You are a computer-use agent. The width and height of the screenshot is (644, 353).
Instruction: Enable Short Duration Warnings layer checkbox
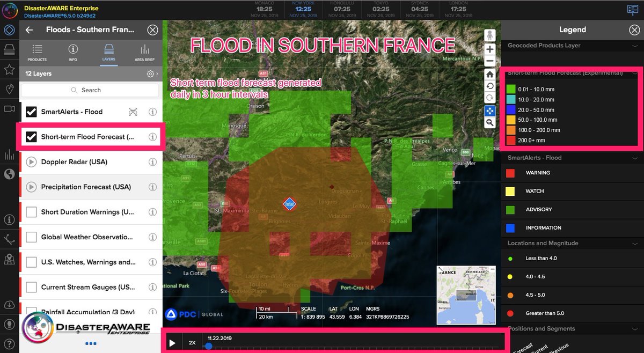coord(31,212)
